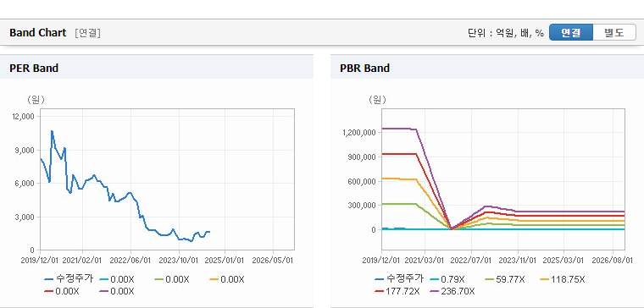
Task: Click the 300,000 y-axis label
Action: [x=362, y=206]
